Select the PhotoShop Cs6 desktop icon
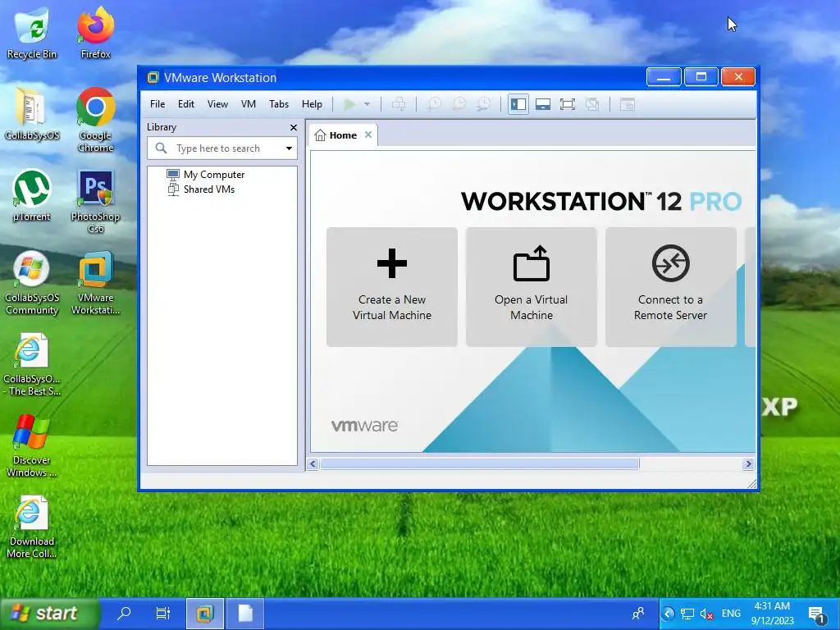The height and width of the screenshot is (630, 840). (95, 202)
